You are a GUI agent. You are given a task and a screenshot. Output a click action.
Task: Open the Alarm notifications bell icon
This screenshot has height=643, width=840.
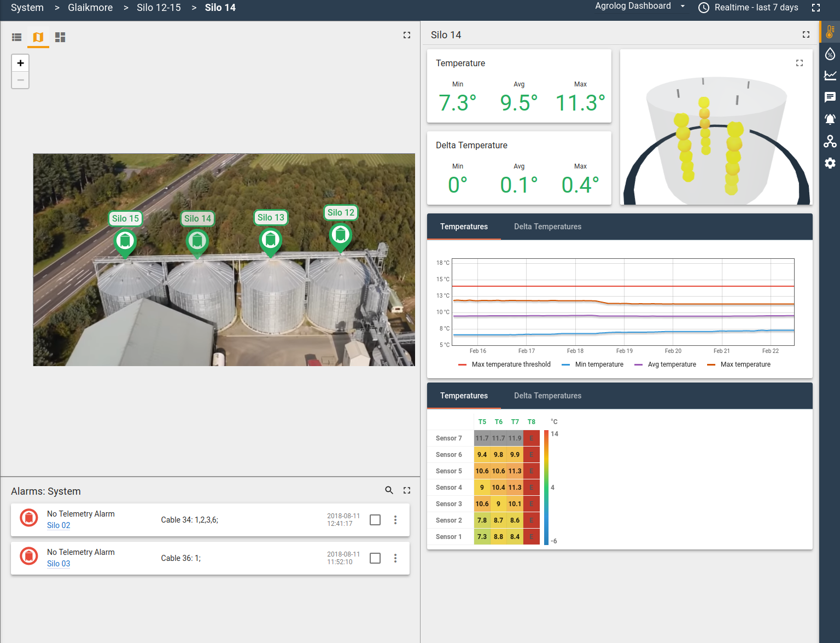click(829, 119)
